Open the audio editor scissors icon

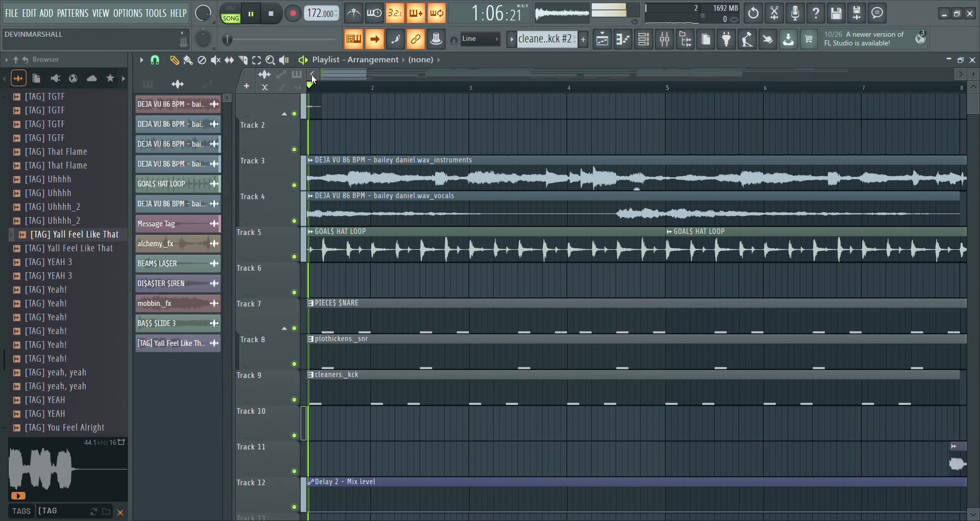pyautogui.click(x=774, y=14)
